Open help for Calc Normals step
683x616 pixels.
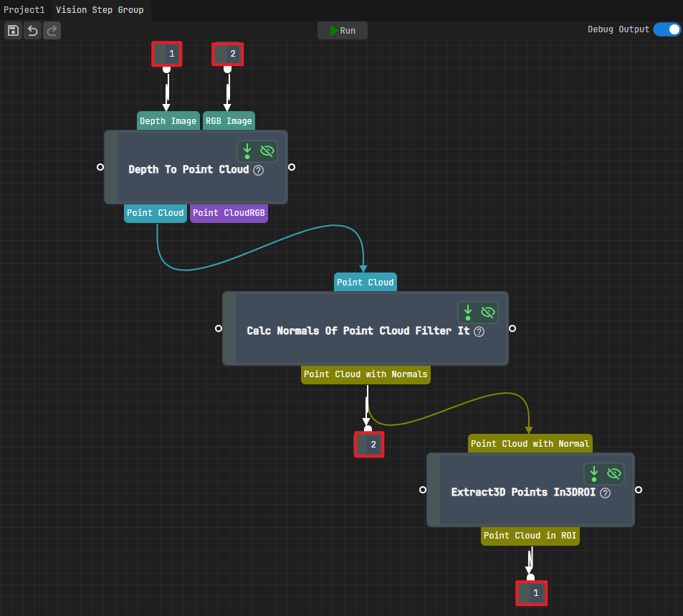(x=479, y=332)
